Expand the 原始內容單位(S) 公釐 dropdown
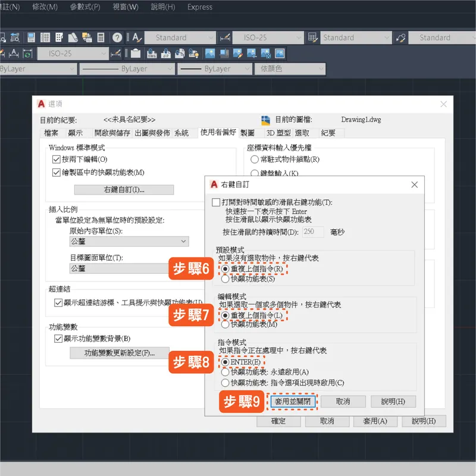 click(183, 242)
